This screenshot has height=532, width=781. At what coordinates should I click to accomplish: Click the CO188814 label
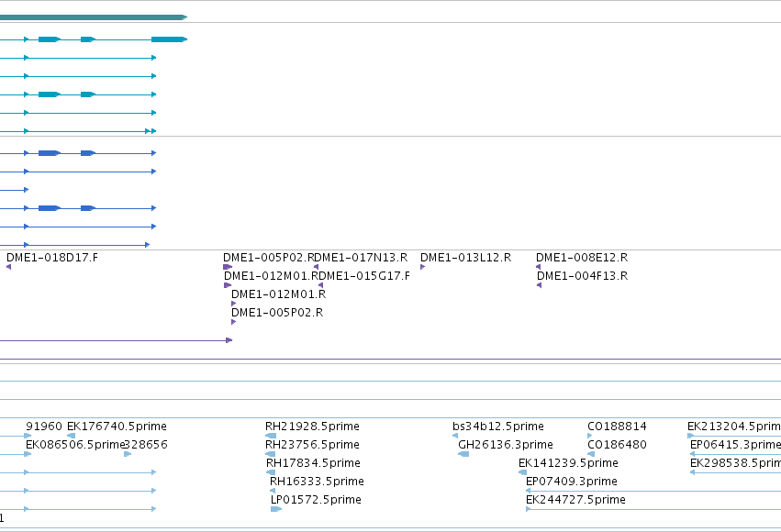point(617,427)
